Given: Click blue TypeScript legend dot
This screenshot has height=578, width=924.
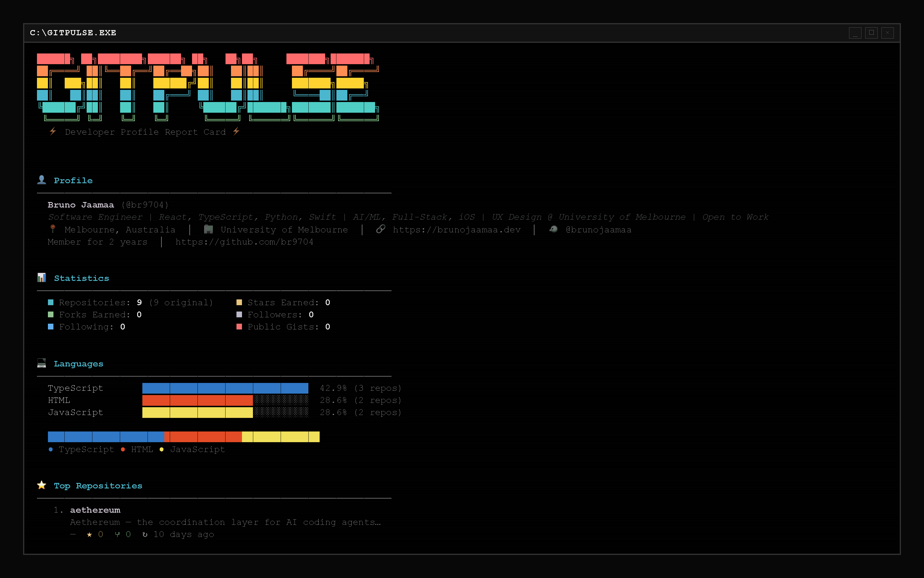Looking at the screenshot, I should [51, 450].
